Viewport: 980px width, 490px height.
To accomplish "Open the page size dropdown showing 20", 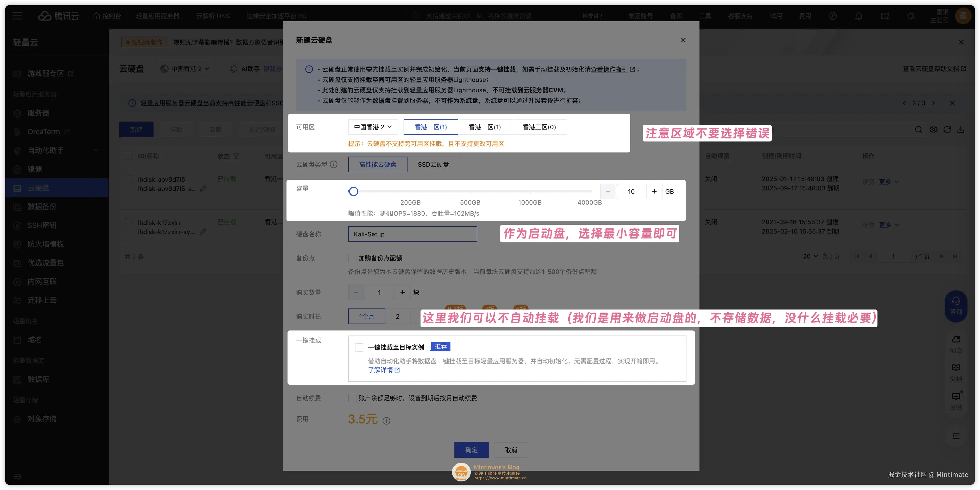I will 810,256.
